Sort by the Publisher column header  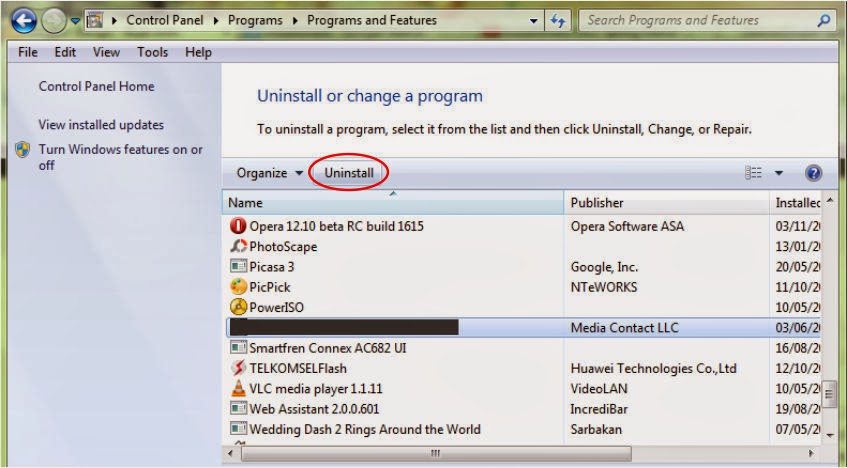[667, 203]
